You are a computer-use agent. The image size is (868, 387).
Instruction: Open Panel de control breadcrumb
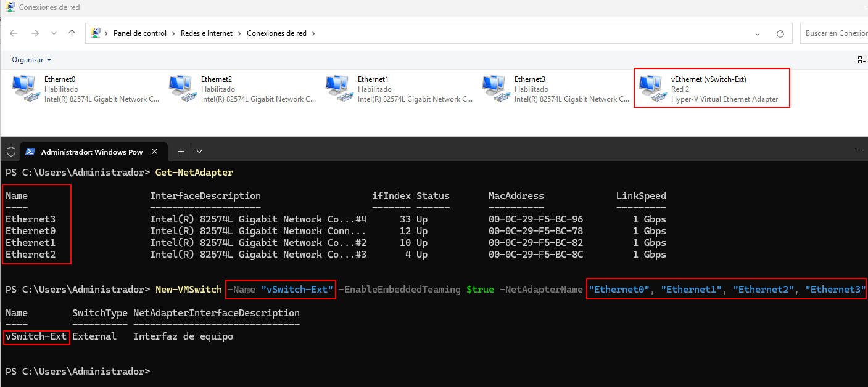pos(140,33)
